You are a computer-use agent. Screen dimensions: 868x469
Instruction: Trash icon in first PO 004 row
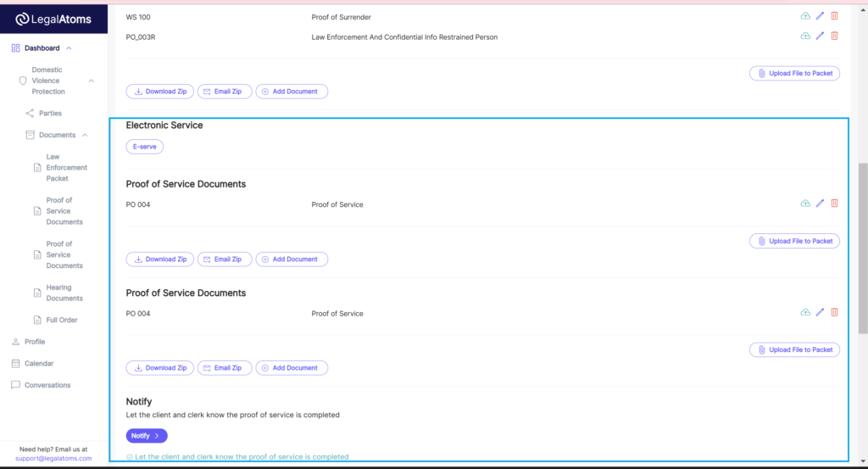click(834, 204)
